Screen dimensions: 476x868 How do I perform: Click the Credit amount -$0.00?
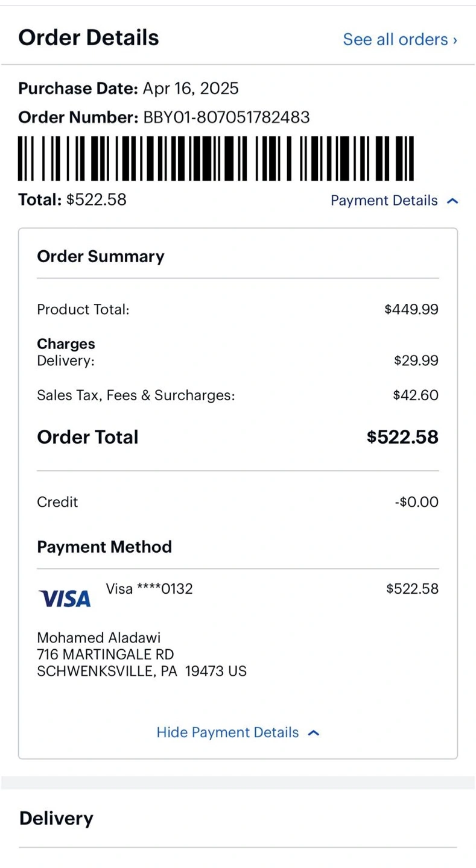coord(416,502)
